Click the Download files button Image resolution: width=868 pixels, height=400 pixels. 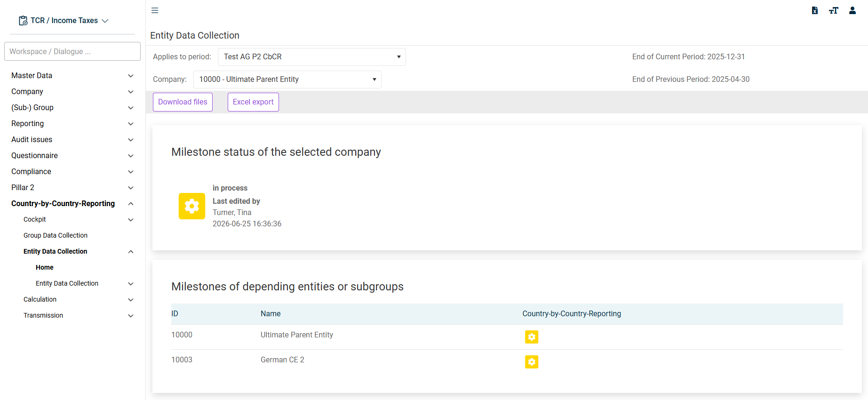[x=183, y=102]
